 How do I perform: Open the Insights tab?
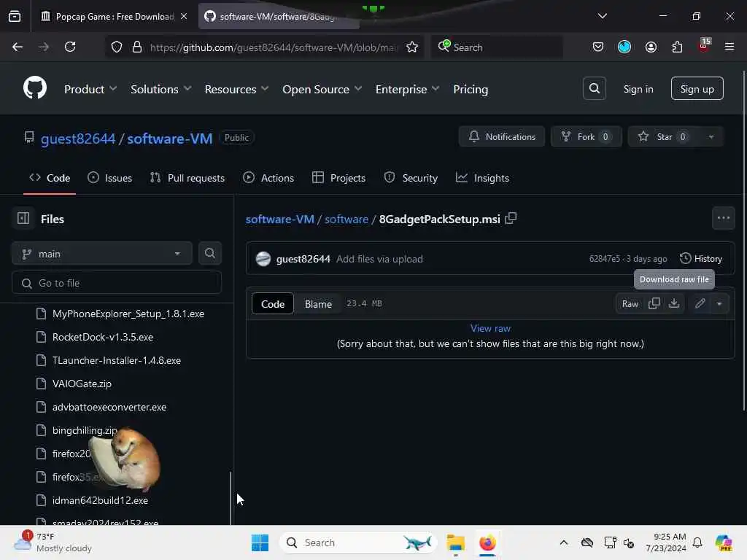click(x=482, y=178)
